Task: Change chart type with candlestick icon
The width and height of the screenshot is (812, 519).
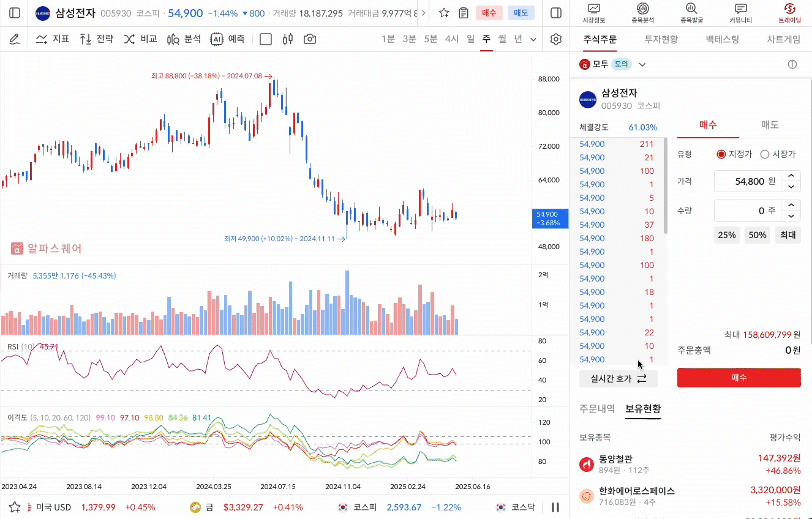Action: [288, 39]
